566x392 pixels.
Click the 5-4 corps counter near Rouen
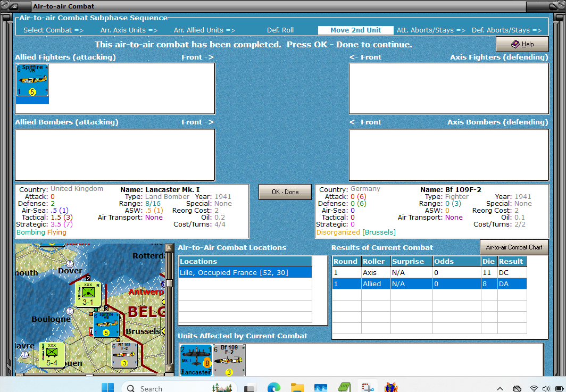click(x=52, y=354)
